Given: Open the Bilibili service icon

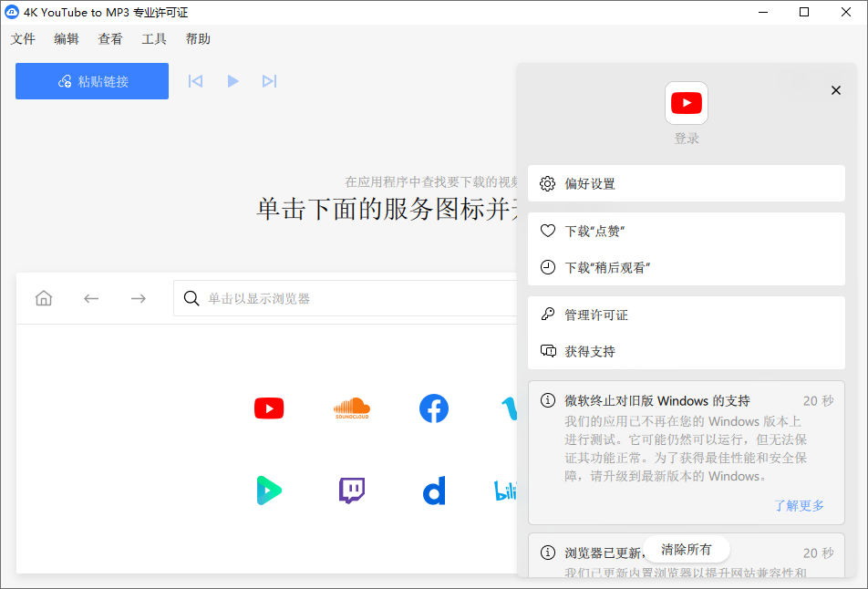Looking at the screenshot, I should [507, 491].
